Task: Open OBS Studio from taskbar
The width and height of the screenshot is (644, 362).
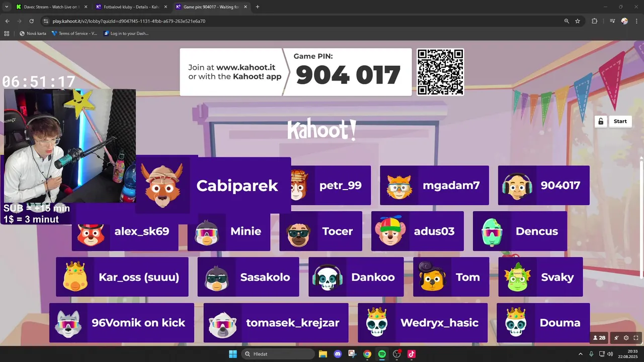Action: point(397,354)
